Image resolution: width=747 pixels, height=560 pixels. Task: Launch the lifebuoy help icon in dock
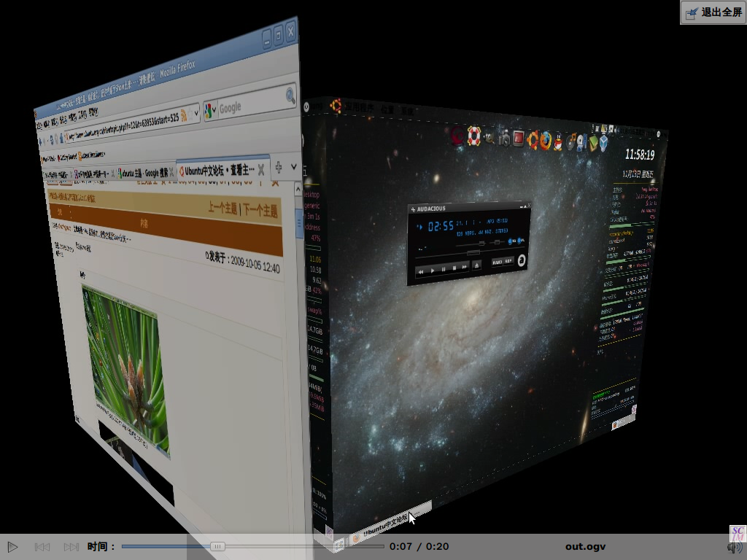(473, 136)
